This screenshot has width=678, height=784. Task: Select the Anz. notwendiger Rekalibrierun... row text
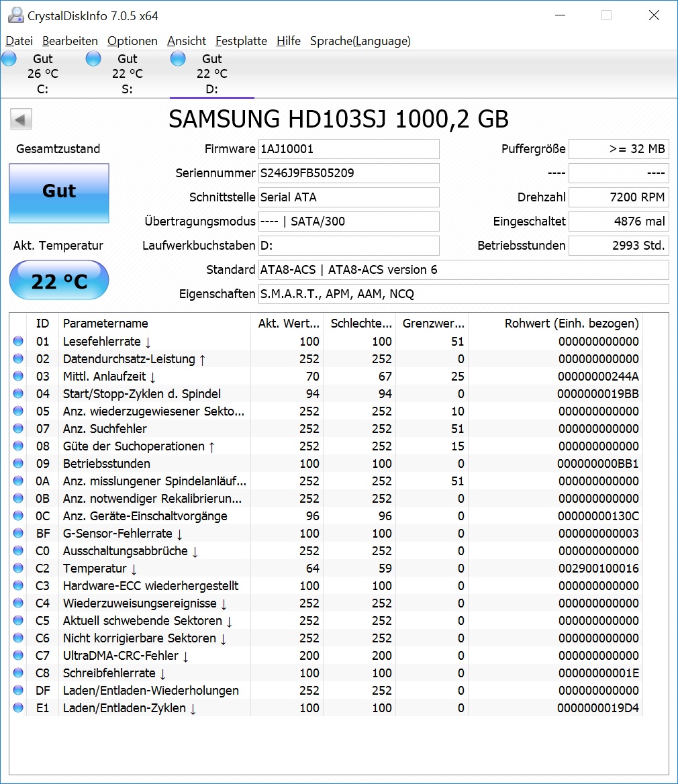point(152,499)
